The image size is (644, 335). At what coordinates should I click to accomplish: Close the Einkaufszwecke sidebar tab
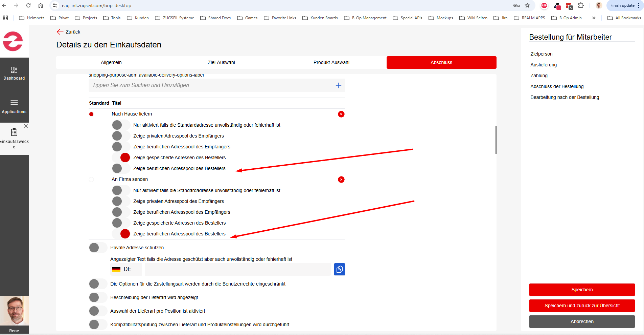pos(26,126)
